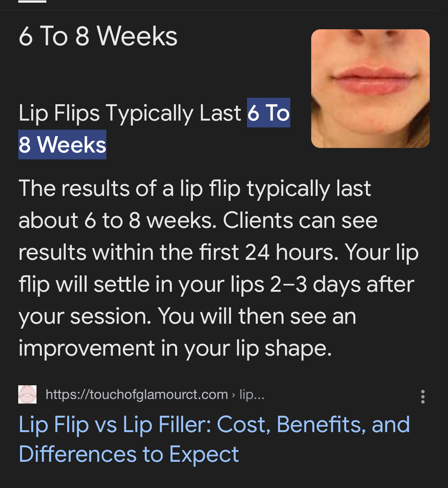Open the lips photo thumbnail
Image resolution: width=448 pixels, height=488 pixels.
[x=370, y=89]
